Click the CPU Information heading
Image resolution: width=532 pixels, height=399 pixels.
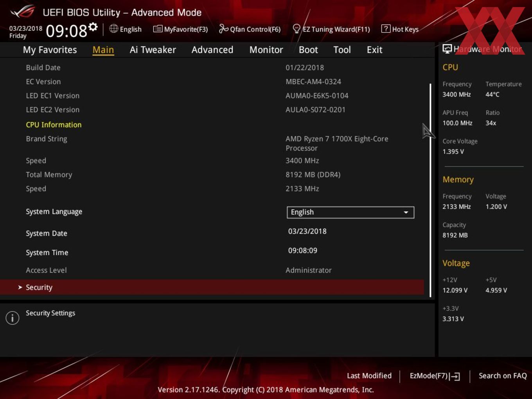pos(54,125)
